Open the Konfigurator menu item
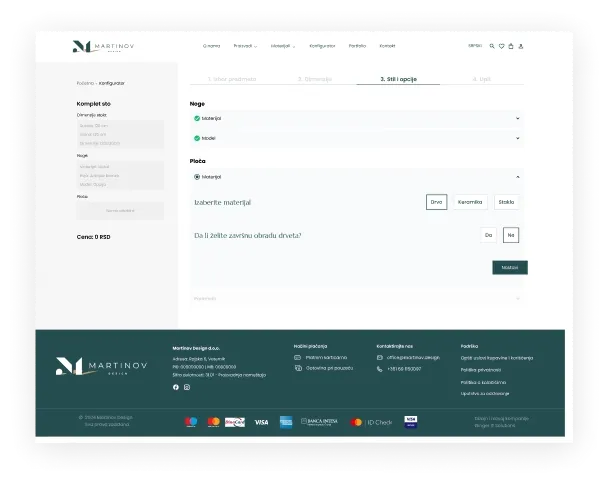Viewport: 609px width, 483px height. [322, 46]
